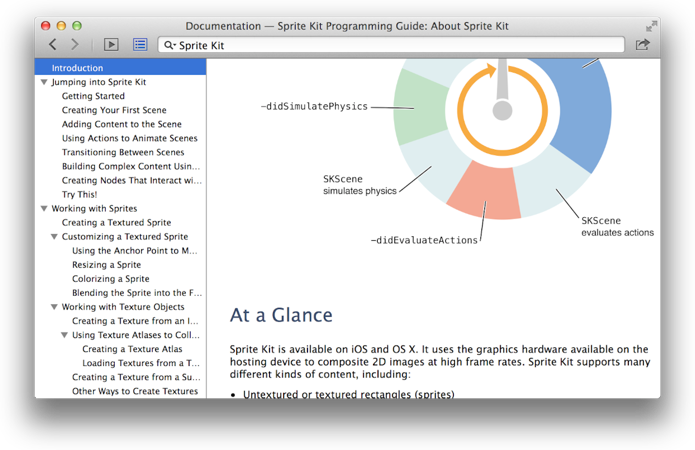Close the Documentation window
The height and width of the screenshot is (450, 695).
45,26
